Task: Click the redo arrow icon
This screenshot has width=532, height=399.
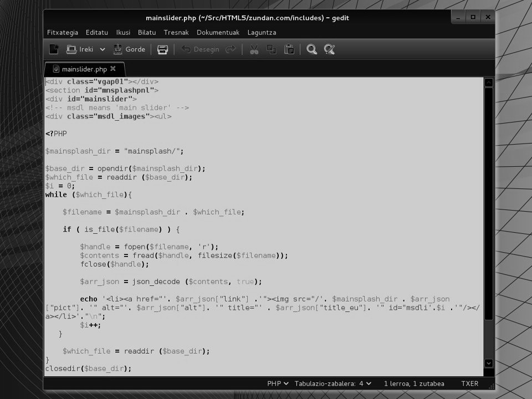Action: [x=231, y=49]
